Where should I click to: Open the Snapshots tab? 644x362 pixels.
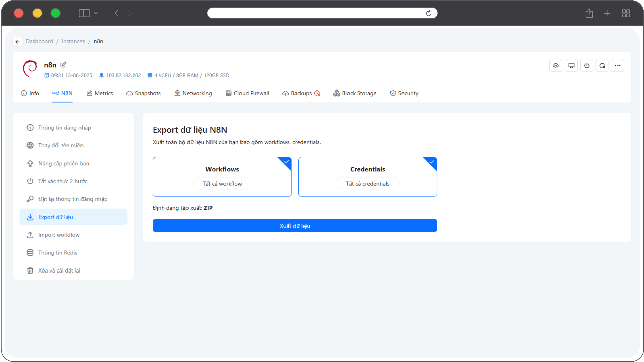143,93
